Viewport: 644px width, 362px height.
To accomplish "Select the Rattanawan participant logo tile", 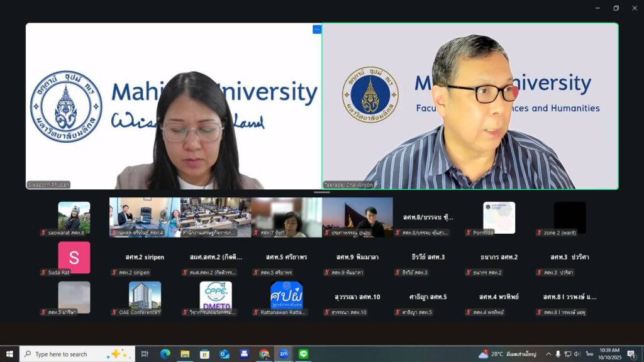I will tap(286, 296).
